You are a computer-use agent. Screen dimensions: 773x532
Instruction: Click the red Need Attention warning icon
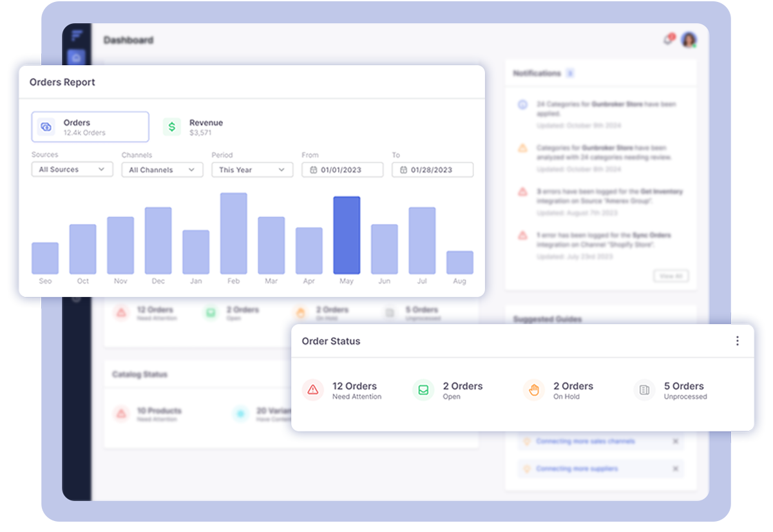point(313,390)
